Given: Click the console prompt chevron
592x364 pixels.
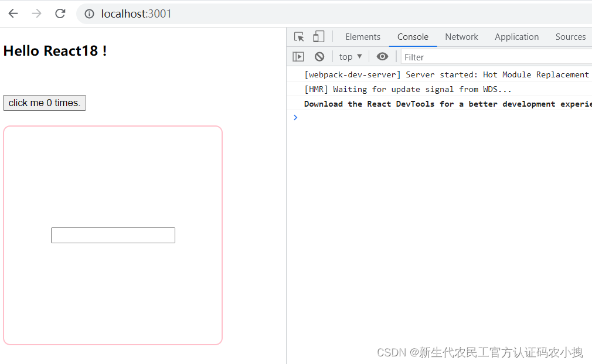Looking at the screenshot, I should [295, 118].
